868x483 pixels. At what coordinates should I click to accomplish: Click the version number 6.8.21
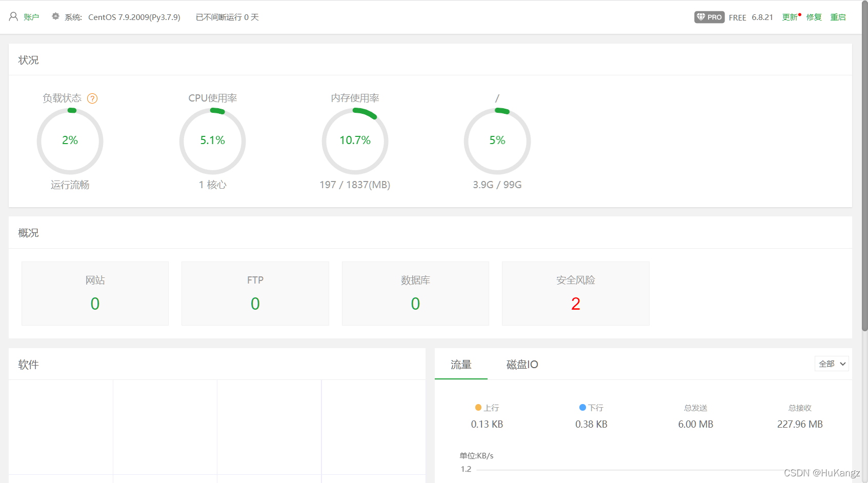[x=762, y=17]
